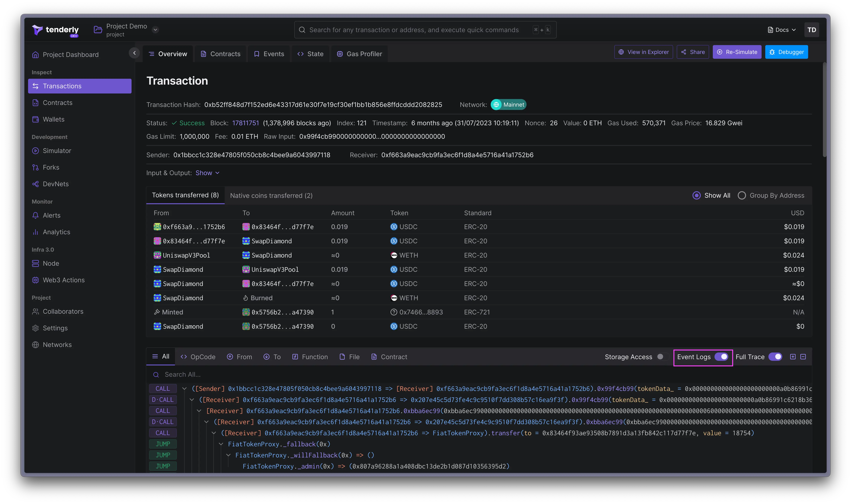Collapse the FiatTokenProxy._fallback row

221,444
